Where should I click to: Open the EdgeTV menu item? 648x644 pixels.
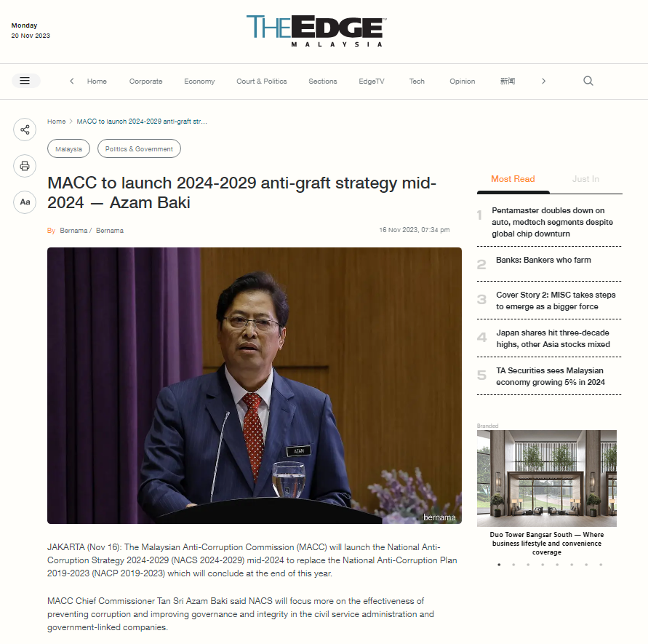click(372, 82)
